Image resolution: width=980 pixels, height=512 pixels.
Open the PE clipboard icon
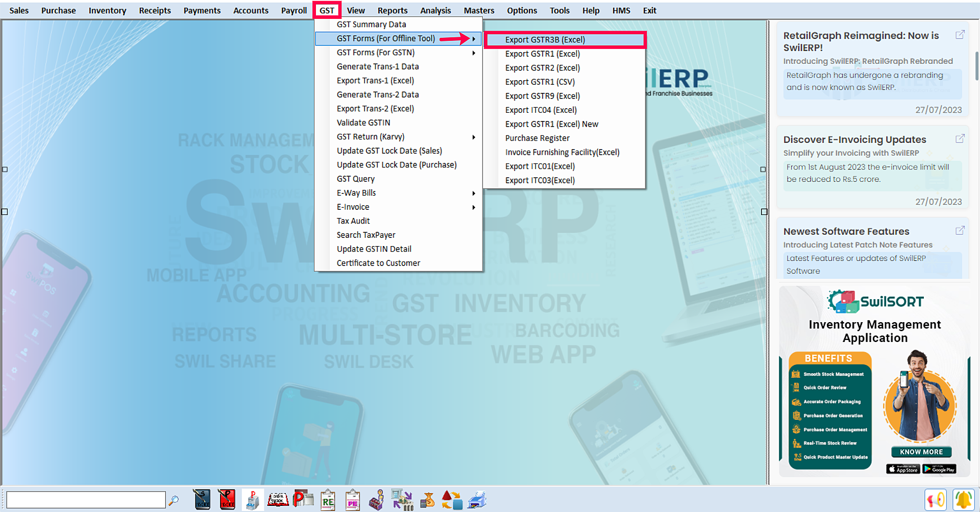[353, 500]
